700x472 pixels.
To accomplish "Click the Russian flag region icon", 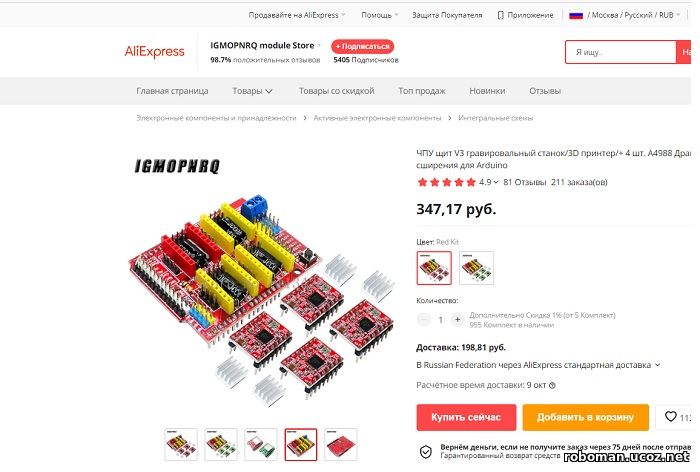I will click(x=576, y=15).
